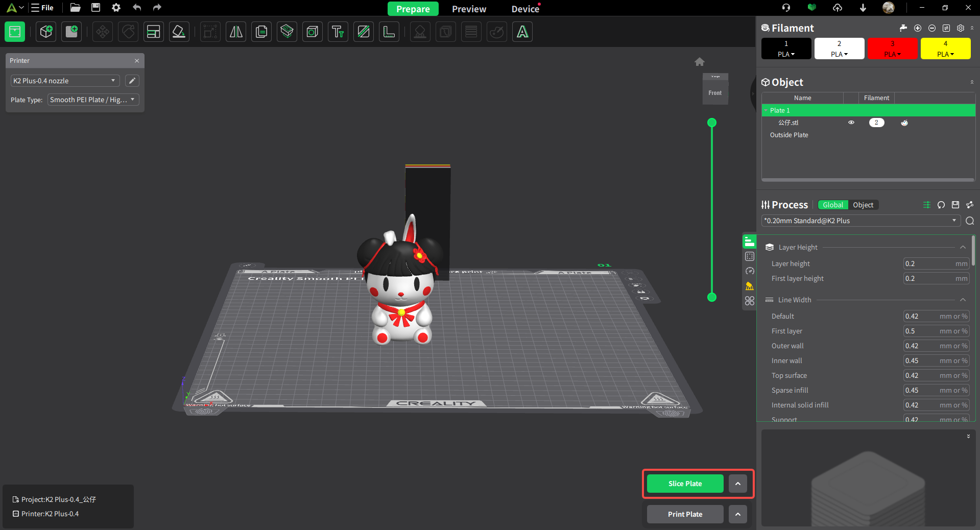The image size is (980, 530).
Task: Click the Add model cube icon
Action: [x=46, y=32]
